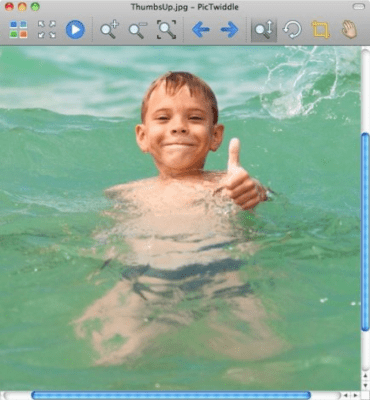Select the zoom-to-fit magnifier icon

click(166, 30)
